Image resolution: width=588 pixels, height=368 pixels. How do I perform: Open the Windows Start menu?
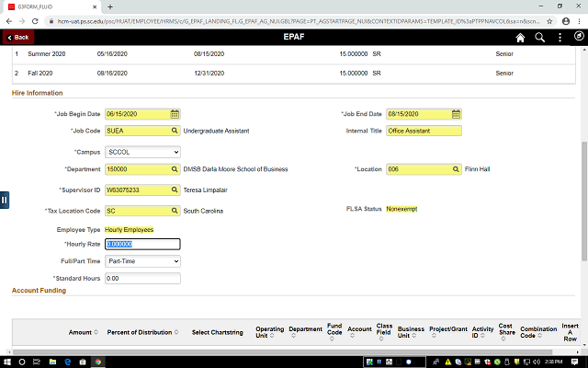[9, 360]
